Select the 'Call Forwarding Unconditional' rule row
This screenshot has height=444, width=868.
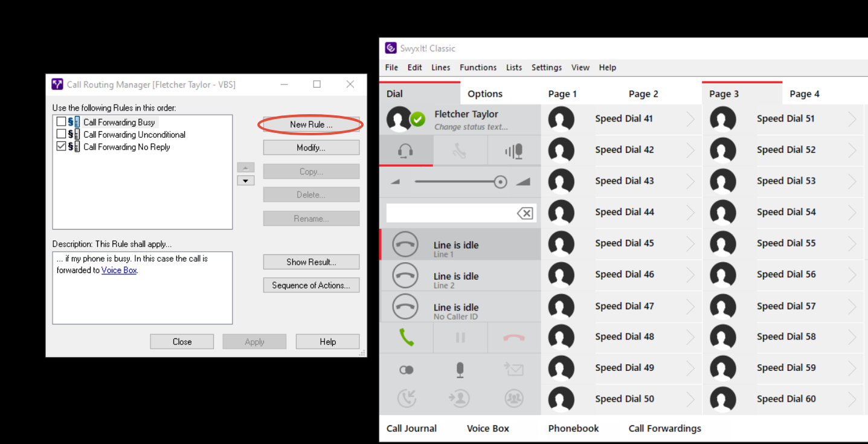click(x=134, y=134)
